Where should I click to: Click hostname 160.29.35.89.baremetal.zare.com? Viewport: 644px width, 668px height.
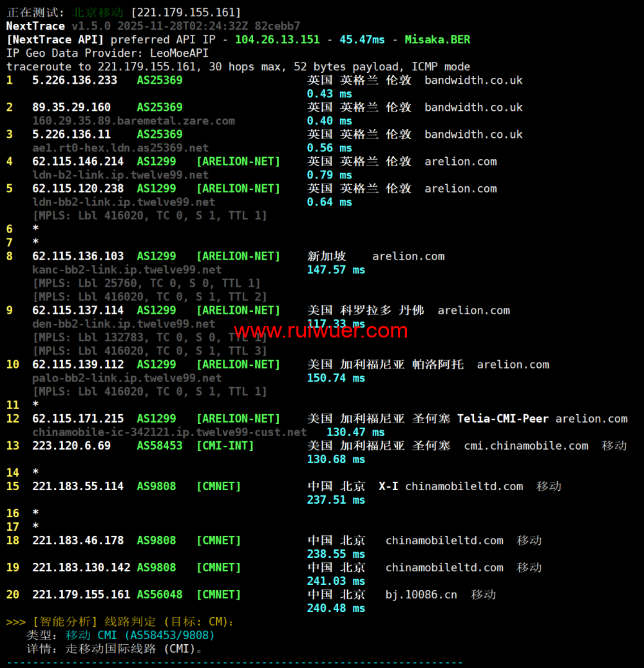point(133,120)
